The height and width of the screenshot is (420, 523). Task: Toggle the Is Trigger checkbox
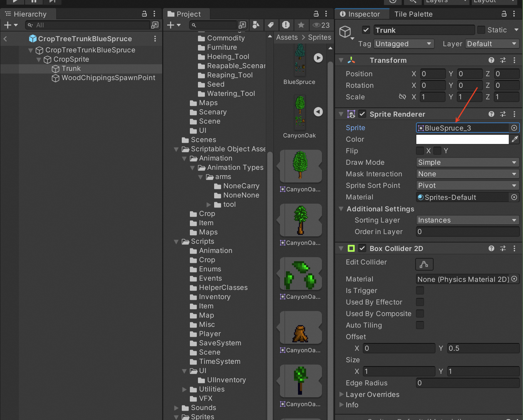(420, 290)
